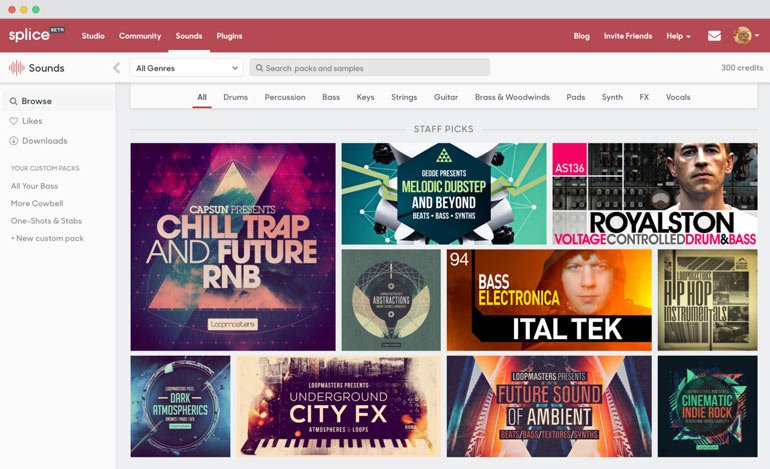The width and height of the screenshot is (770, 469).
Task: Open the Help dropdown menu
Action: 679,36
